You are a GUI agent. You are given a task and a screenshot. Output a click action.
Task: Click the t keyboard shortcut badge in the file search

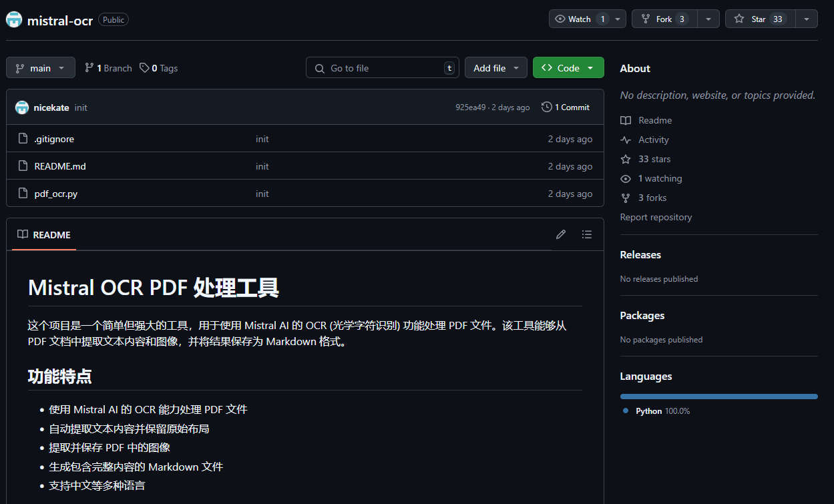coord(449,67)
